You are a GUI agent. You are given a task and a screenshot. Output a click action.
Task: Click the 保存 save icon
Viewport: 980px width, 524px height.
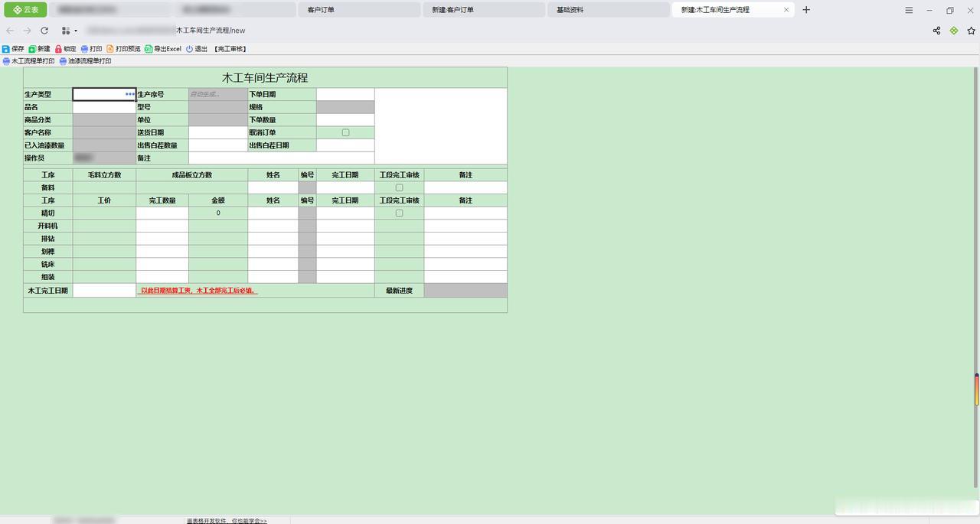pos(6,49)
